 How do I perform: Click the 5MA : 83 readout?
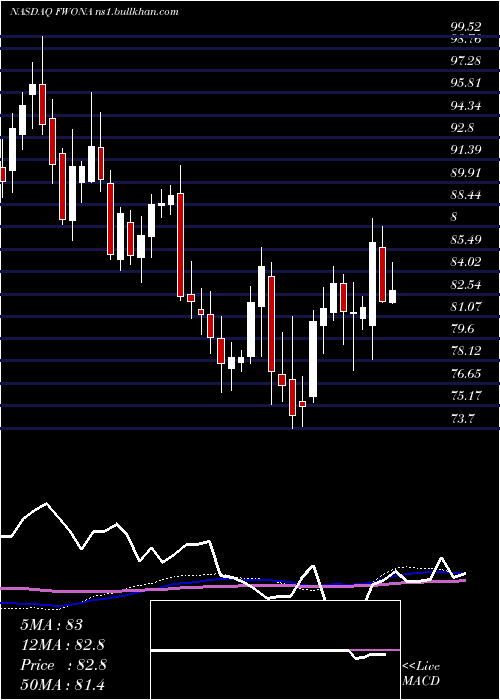point(52,625)
